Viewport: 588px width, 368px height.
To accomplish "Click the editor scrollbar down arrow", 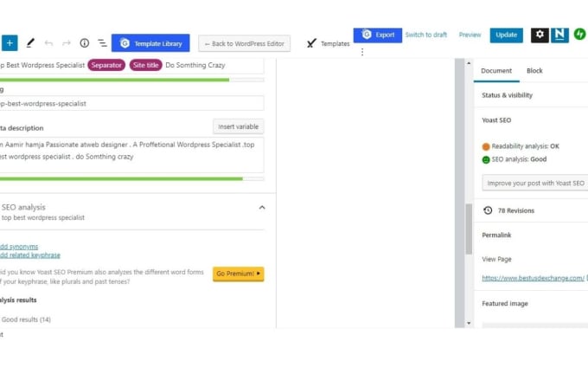I will (x=469, y=323).
